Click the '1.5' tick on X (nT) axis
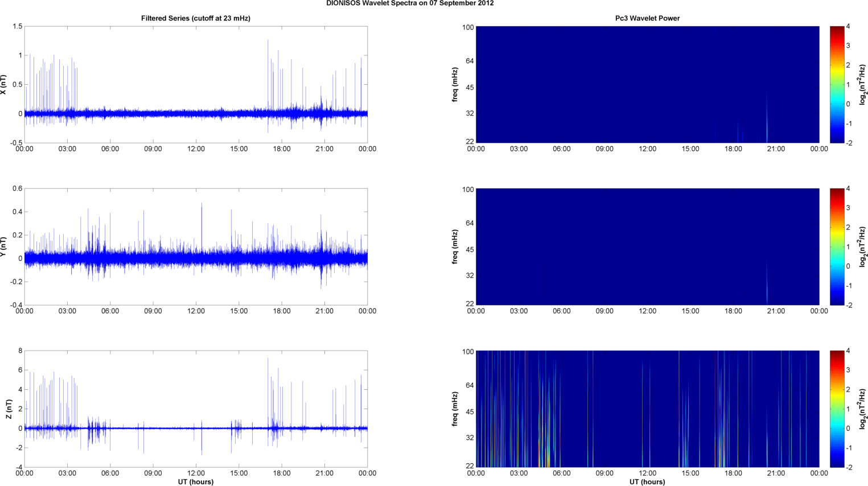This screenshot has height=486, width=868. click(x=17, y=27)
